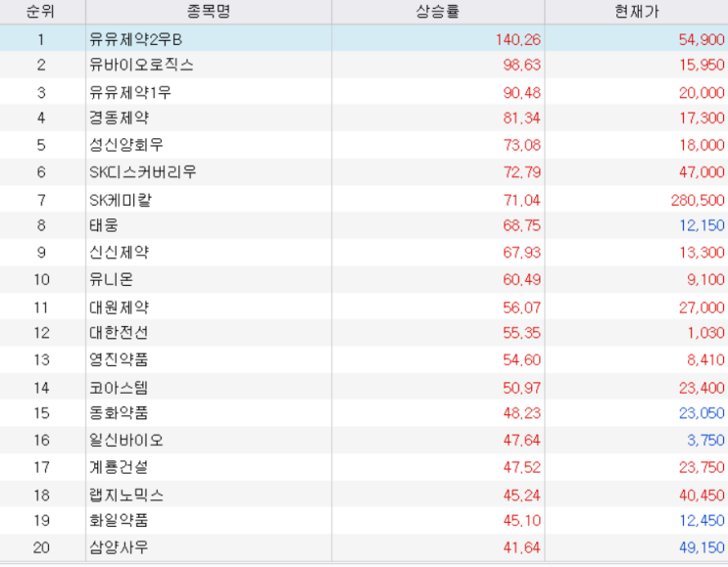Select the 81.34 percentage value
Image resolution: width=728 pixels, height=567 pixels.
tap(522, 118)
